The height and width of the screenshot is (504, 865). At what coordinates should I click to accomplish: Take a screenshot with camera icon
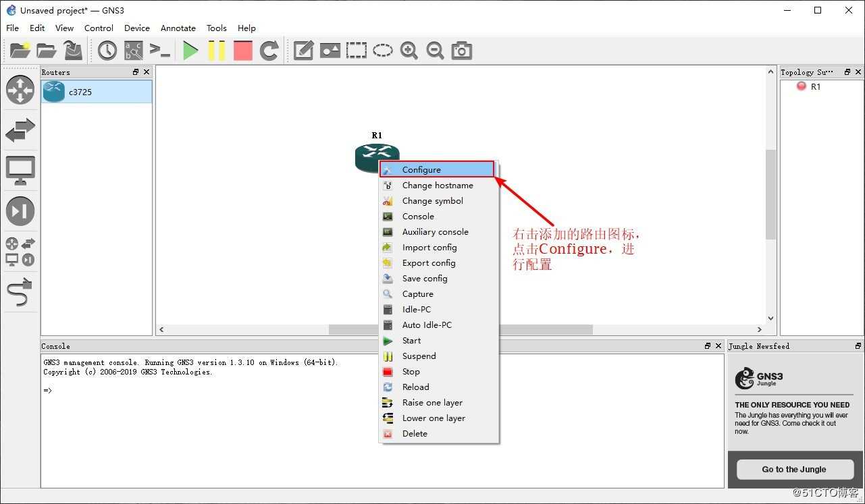[x=461, y=51]
